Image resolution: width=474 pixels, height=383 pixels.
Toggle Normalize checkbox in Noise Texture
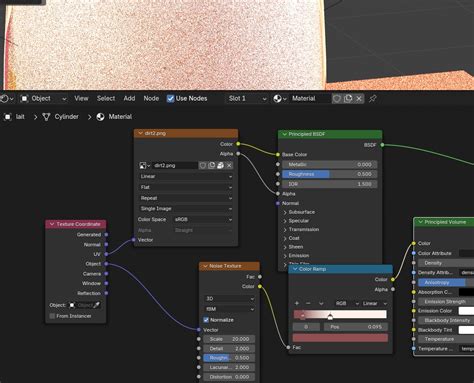206,320
